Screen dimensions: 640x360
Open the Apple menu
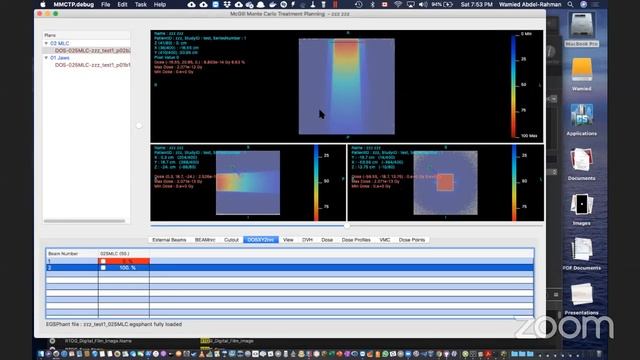coord(42,4)
